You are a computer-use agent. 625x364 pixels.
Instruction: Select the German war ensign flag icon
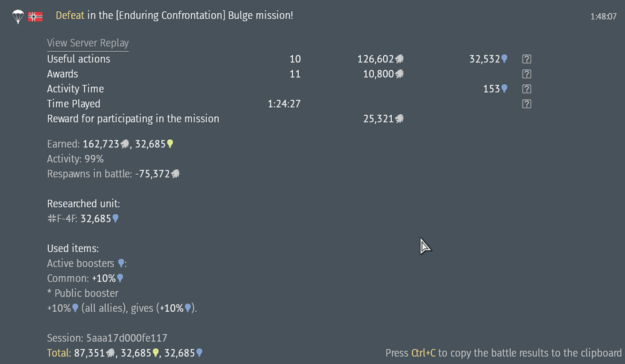[36, 16]
